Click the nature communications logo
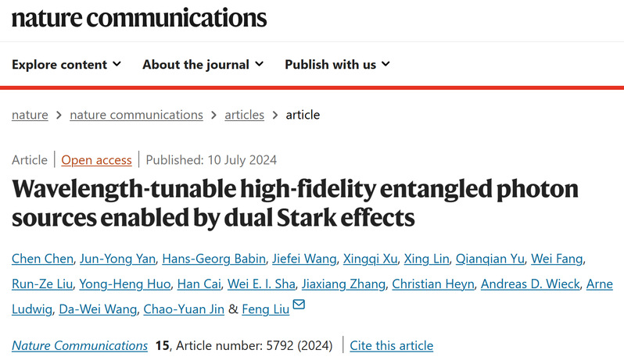This screenshot has width=624, height=364. tap(139, 18)
